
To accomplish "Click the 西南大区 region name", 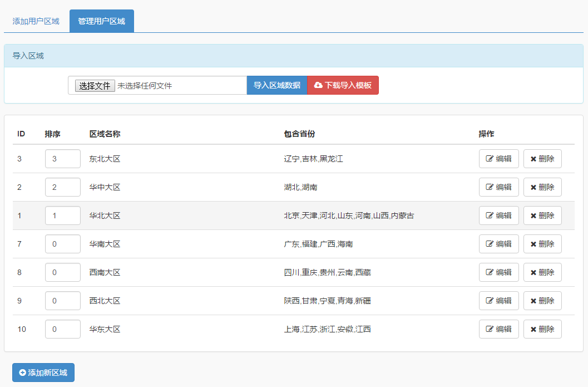I will click(105, 272).
